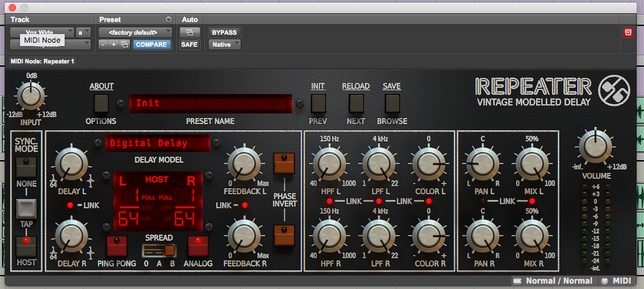644x289 pixels.
Task: Click the DELAY L knob
Action: tap(71, 164)
